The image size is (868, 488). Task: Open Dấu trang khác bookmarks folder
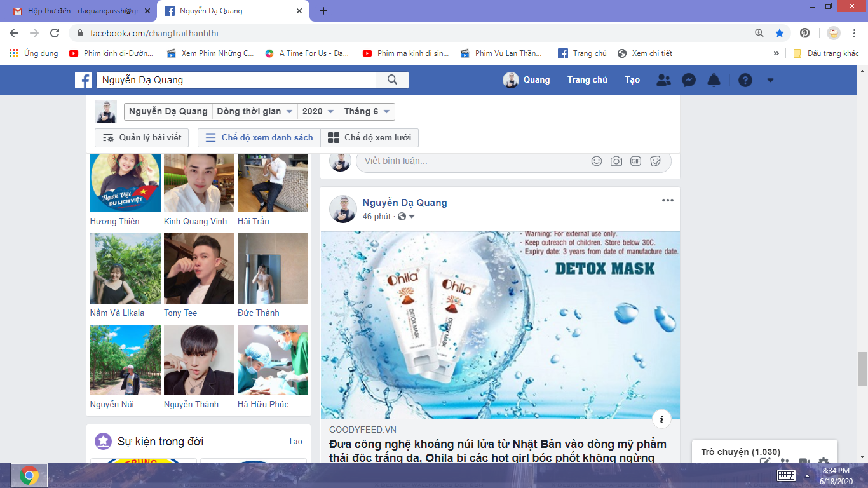[826, 53]
